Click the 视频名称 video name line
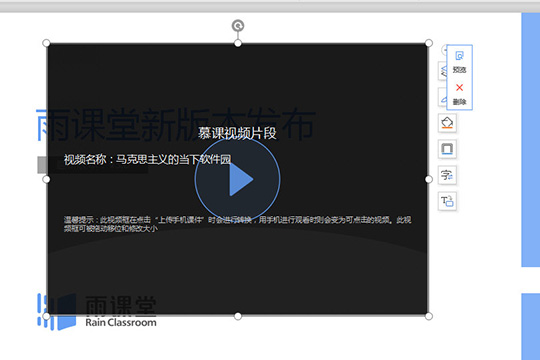 point(147,160)
